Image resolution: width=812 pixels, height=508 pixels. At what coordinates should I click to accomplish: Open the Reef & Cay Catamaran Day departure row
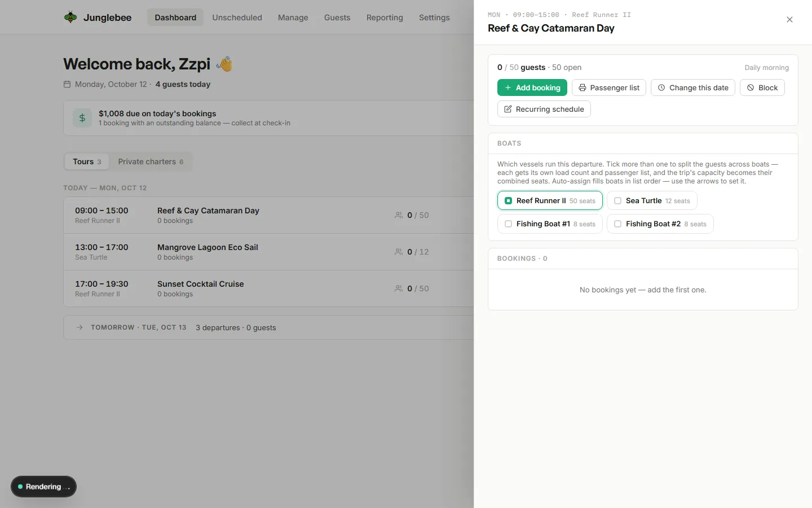[x=268, y=215]
